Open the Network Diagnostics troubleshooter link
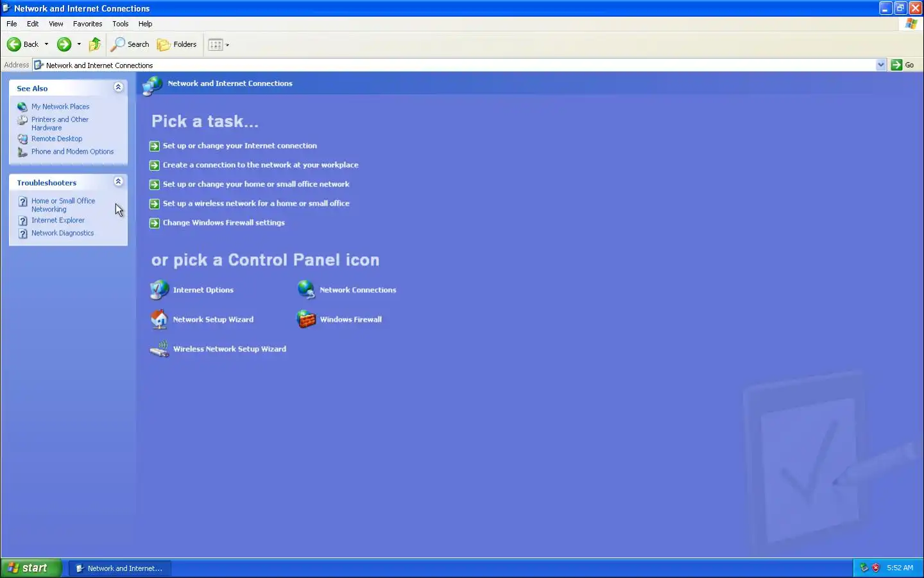Viewport: 924px width, 578px height. [63, 233]
